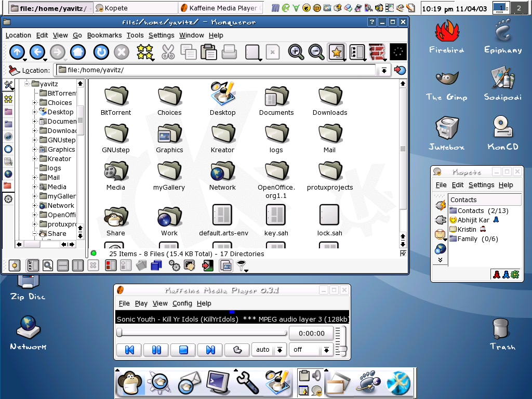Go to the Home directory icon
This screenshot has width=532, height=399.
tap(78, 52)
